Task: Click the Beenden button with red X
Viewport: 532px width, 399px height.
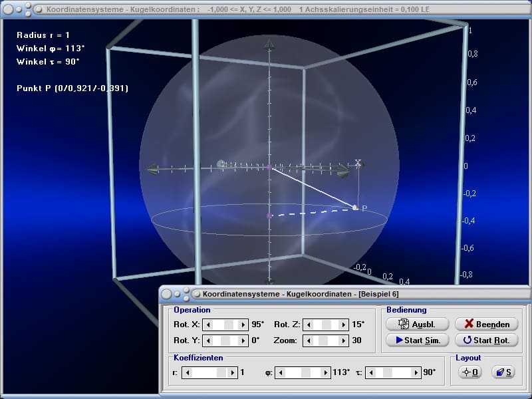Action: point(487,325)
